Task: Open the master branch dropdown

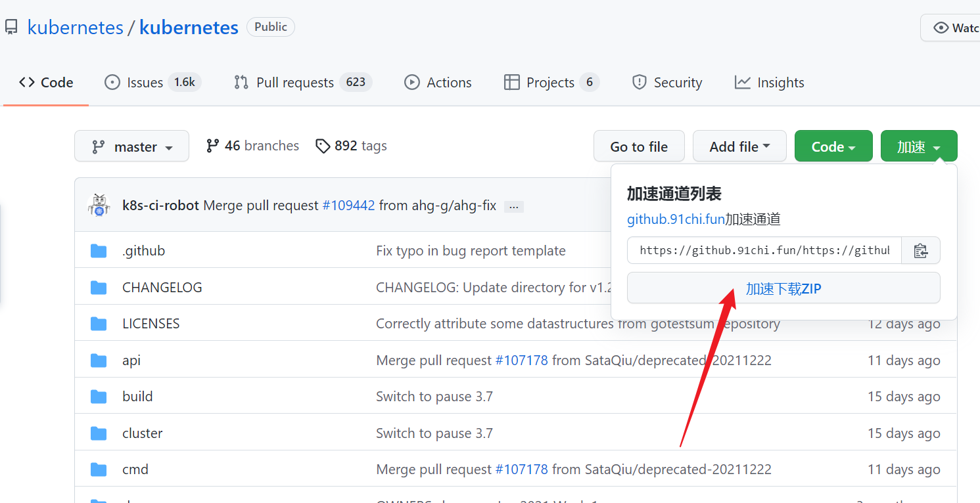Action: click(x=131, y=146)
